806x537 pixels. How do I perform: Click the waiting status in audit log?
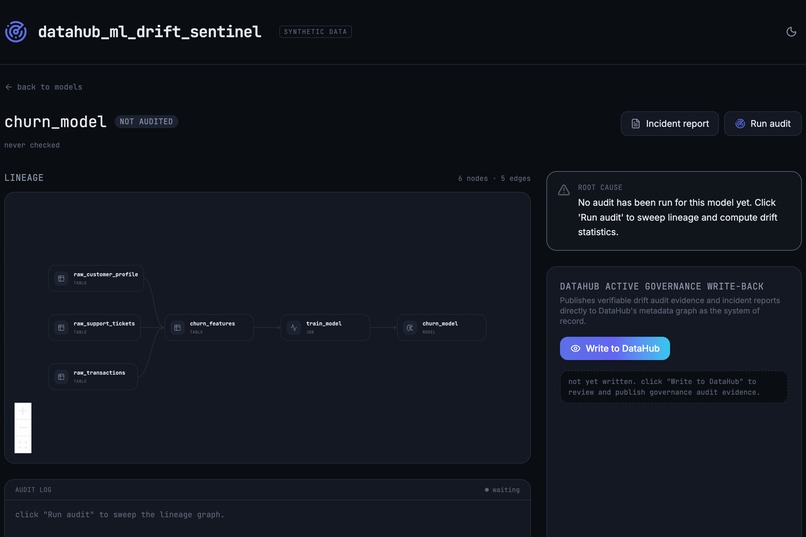[x=502, y=490]
